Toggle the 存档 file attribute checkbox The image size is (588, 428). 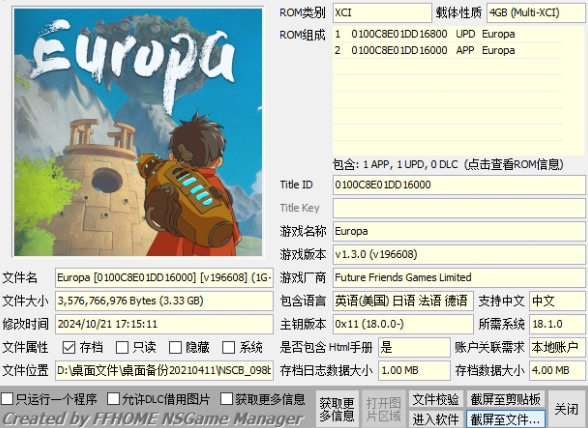(69, 347)
